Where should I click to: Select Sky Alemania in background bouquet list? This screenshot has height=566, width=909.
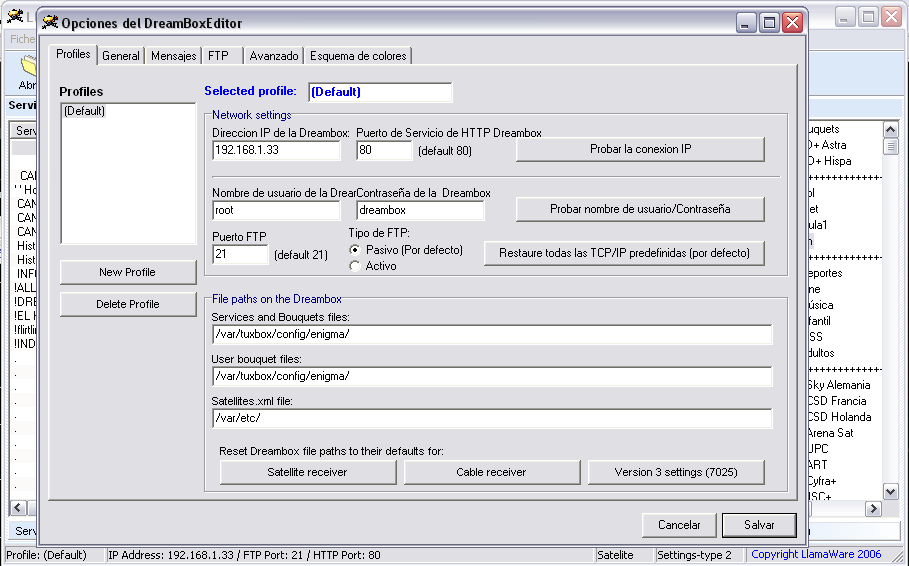tap(839, 385)
